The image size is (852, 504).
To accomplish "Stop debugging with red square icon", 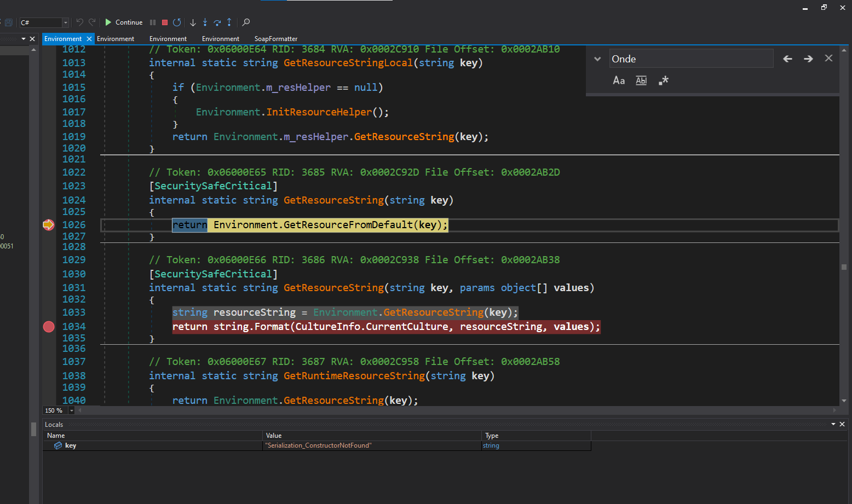I will [165, 22].
